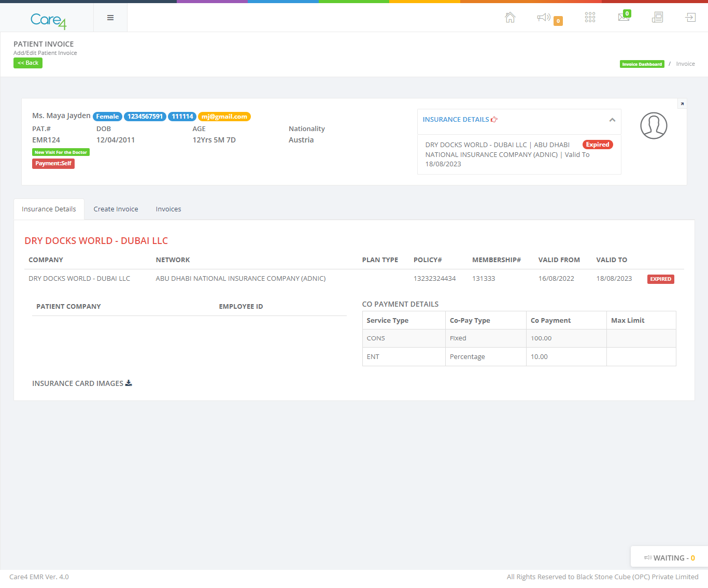This screenshot has height=588, width=708.
Task: Click the EMR124 patient number
Action: click(46, 140)
